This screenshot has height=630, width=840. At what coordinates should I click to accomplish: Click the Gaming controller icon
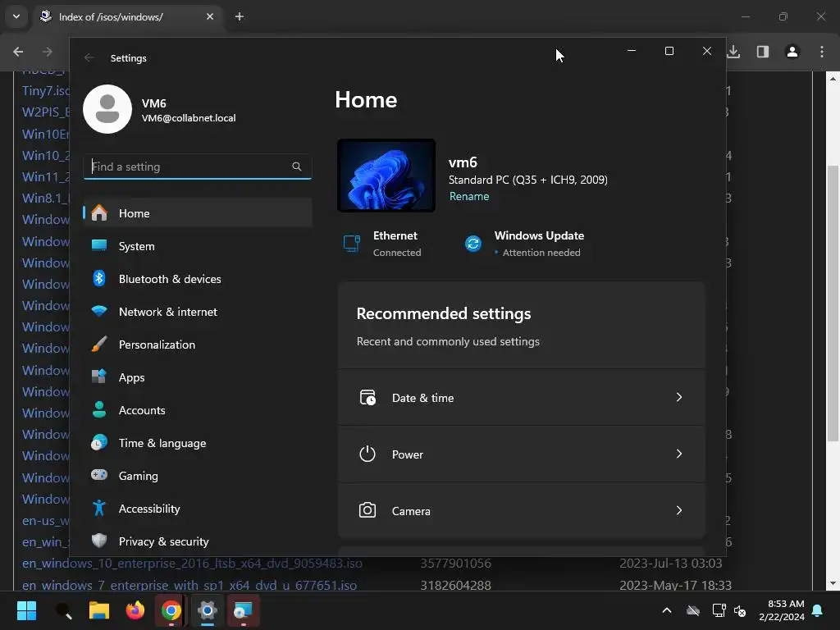(99, 475)
